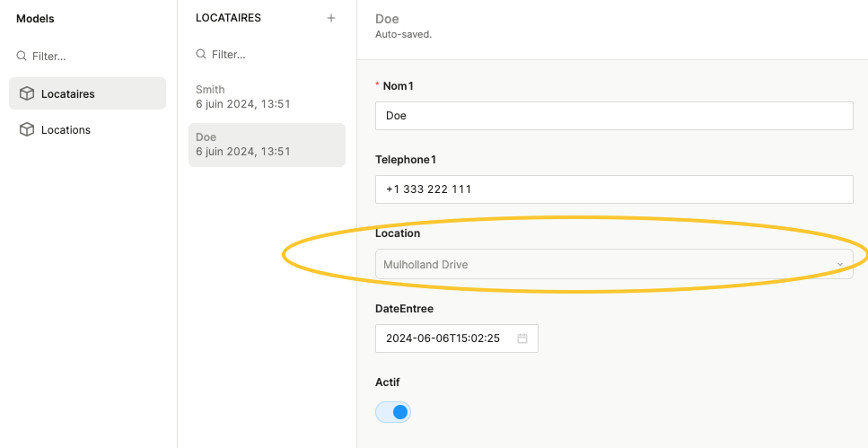Toggle the Actif switch off

click(x=393, y=412)
